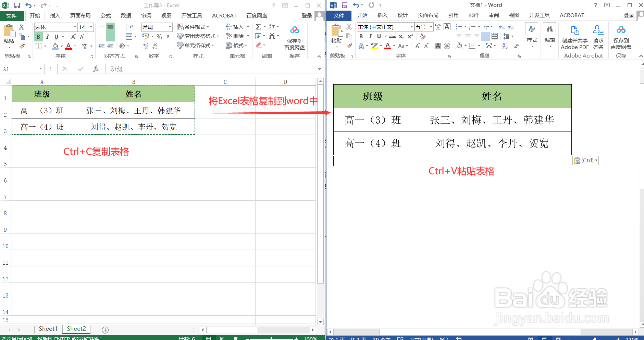Viewport: 644px width, 340px height.
Task: Click Word table cell 刘得、赵凯、李丹、贺宽
Action: coord(492,143)
